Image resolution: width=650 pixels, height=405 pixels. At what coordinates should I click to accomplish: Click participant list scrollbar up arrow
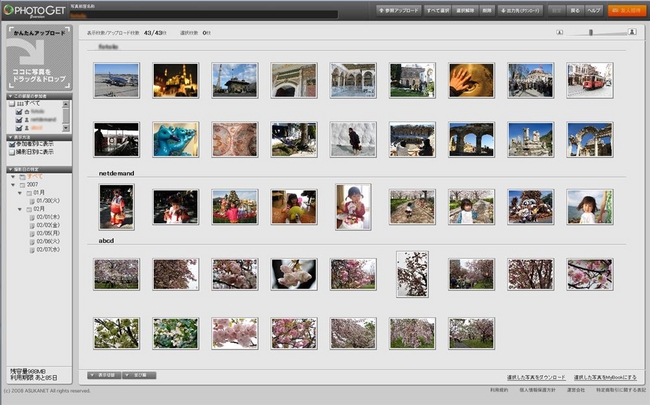[x=66, y=104]
